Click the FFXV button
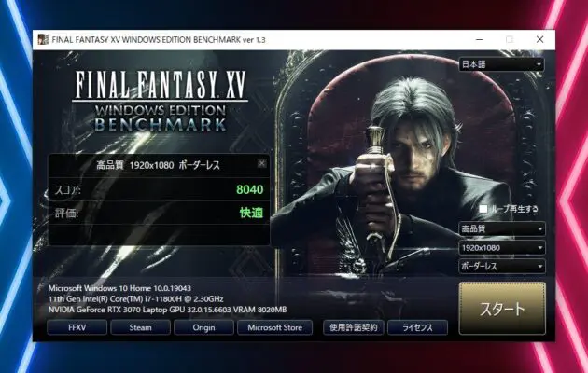 pos(77,327)
